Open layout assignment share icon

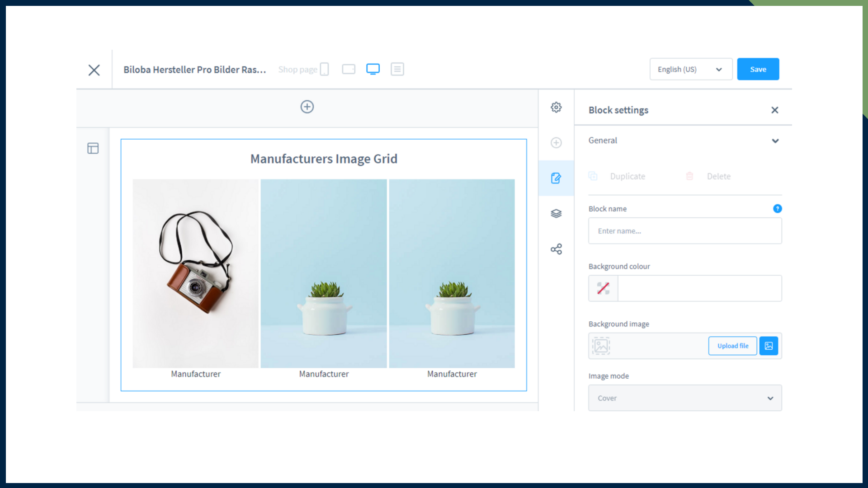[556, 249]
